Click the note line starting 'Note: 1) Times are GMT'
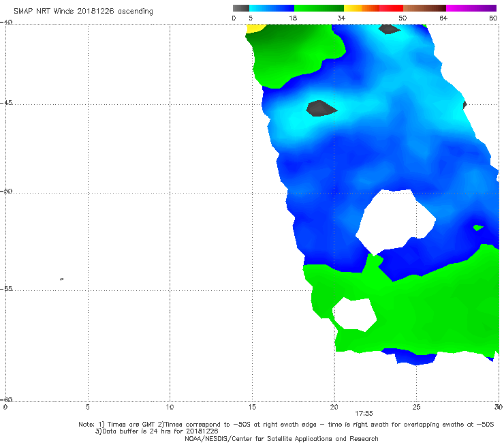Viewport: 504px width, 443px height. click(286, 425)
